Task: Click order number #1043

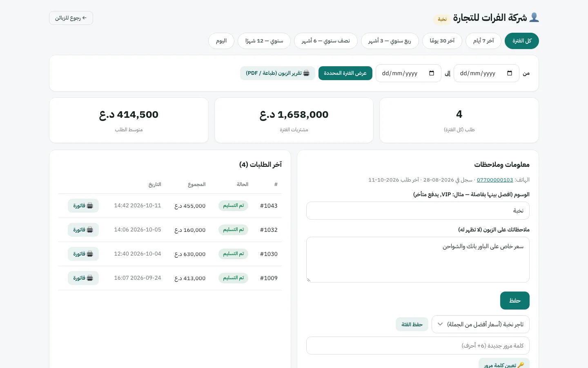Action: click(x=269, y=206)
